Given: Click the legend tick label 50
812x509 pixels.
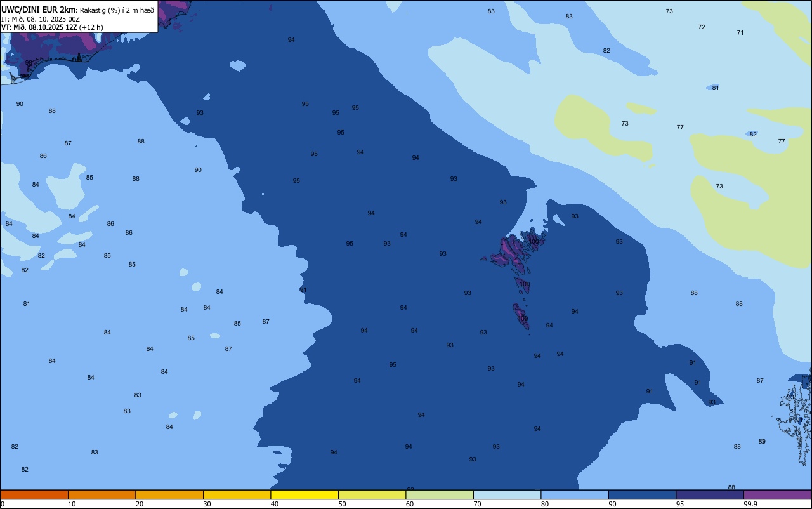Looking at the screenshot, I should pos(342,504).
